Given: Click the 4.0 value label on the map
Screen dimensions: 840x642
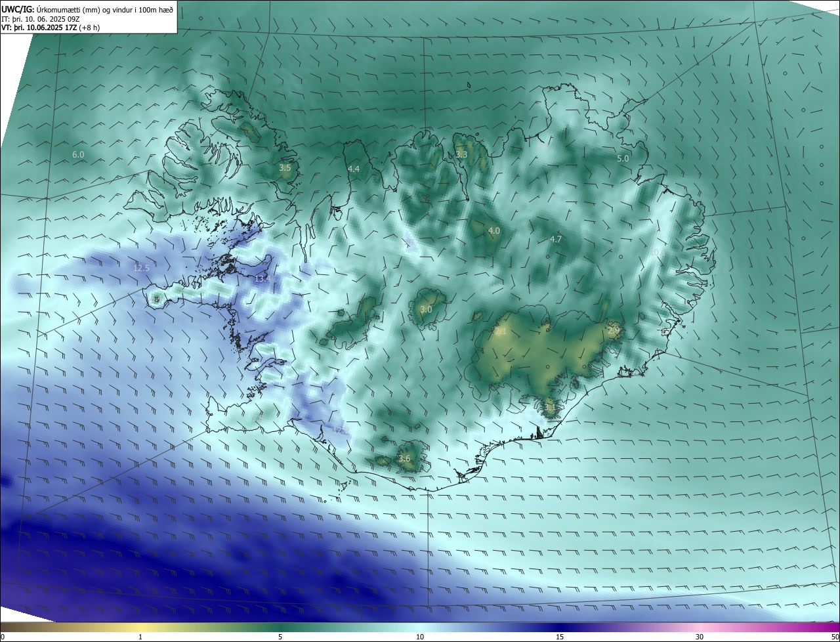Looking at the screenshot, I should [x=494, y=231].
